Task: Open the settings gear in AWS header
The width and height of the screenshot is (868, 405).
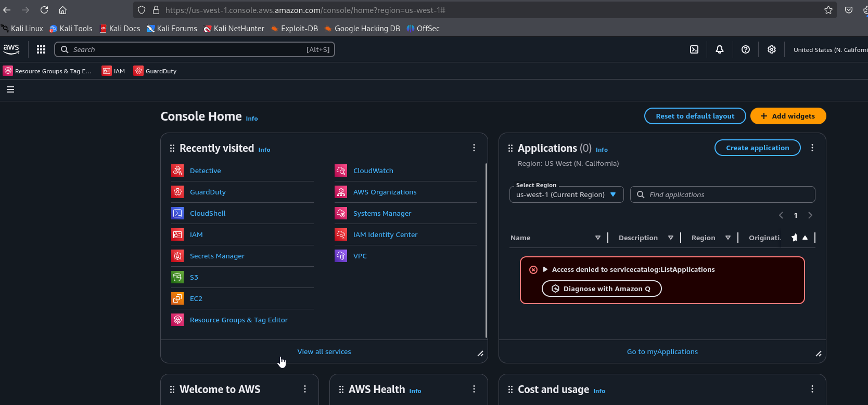Action: 772,49
